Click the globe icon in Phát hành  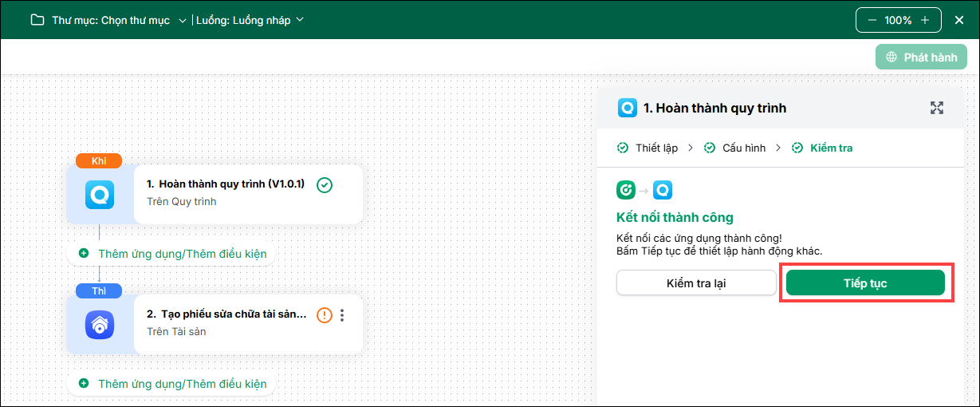point(892,57)
